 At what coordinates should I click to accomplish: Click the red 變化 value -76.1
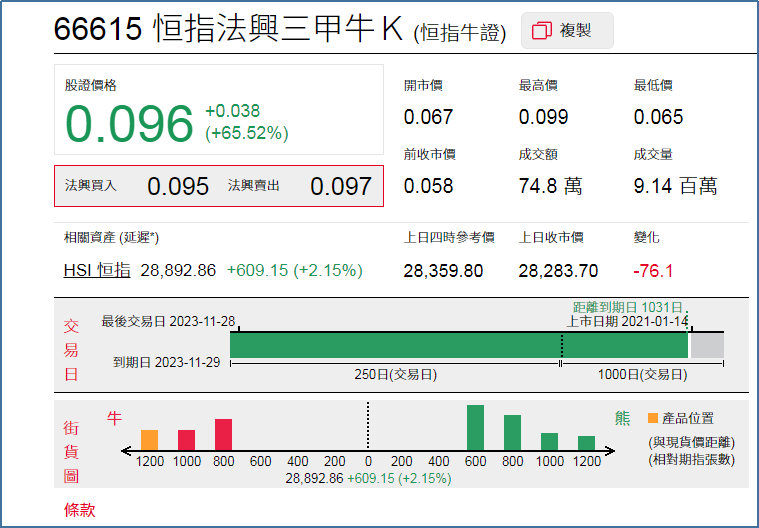click(653, 271)
